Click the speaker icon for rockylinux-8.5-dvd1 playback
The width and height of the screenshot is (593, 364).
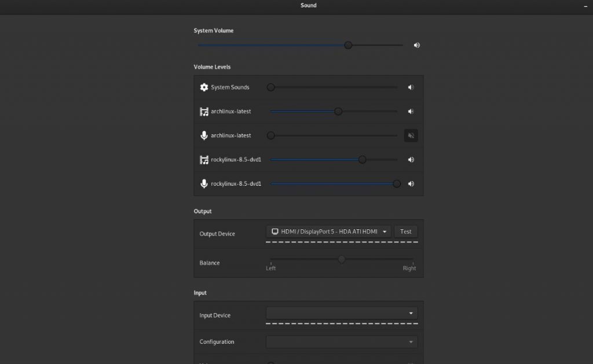tap(411, 159)
